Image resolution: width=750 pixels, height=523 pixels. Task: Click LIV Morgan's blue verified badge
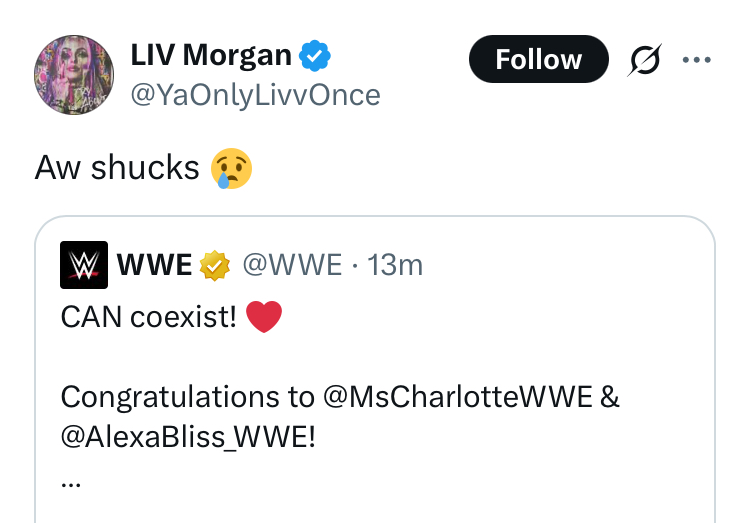point(317,57)
